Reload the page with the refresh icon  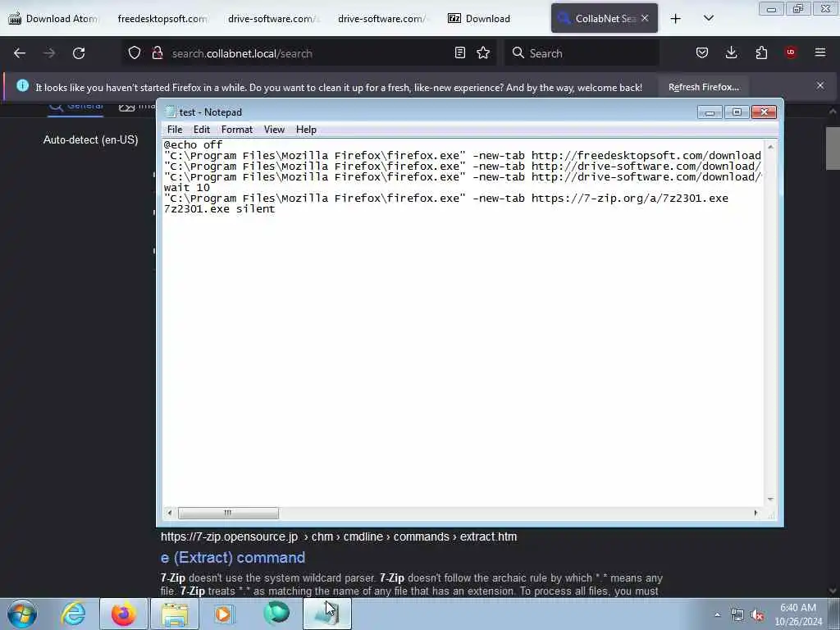pos(79,53)
